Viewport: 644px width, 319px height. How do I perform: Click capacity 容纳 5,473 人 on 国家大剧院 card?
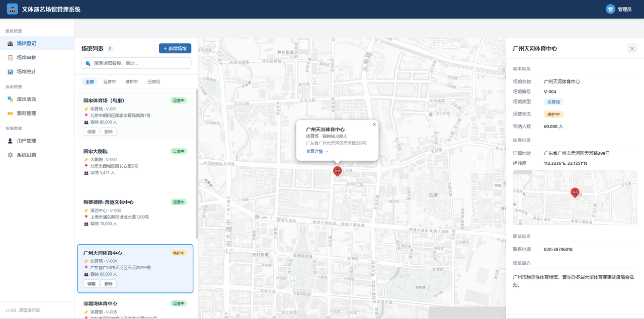pos(102,173)
